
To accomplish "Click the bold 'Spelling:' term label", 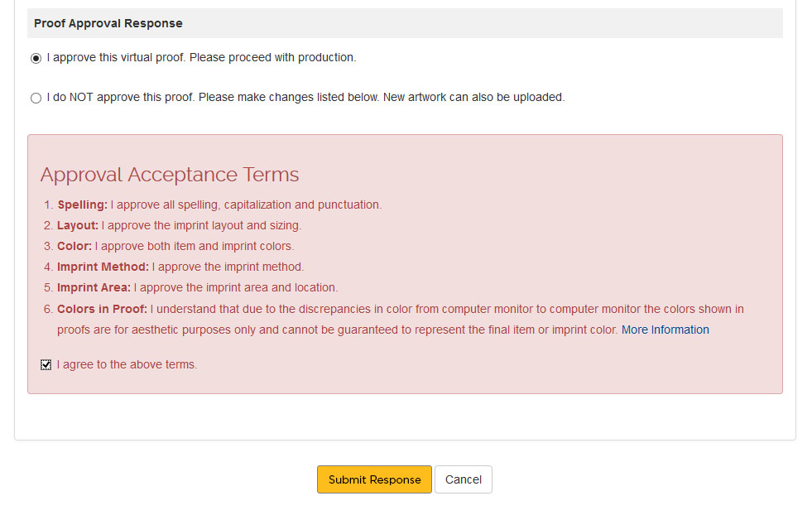I will point(82,205).
